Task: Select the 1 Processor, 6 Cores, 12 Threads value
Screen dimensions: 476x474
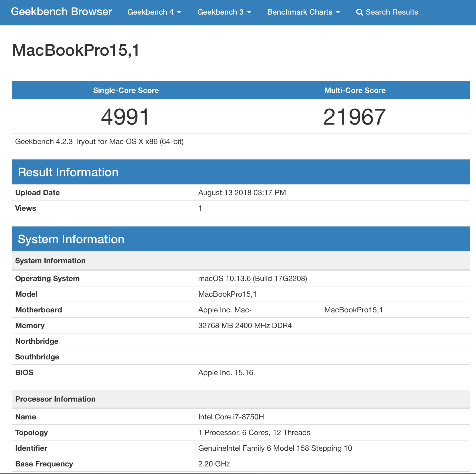Action: pyautogui.click(x=254, y=432)
